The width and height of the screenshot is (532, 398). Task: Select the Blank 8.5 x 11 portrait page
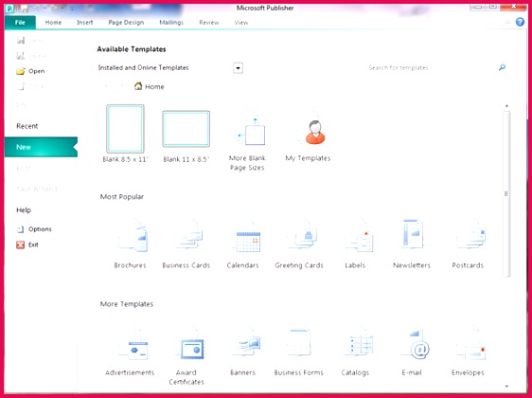tap(125, 129)
